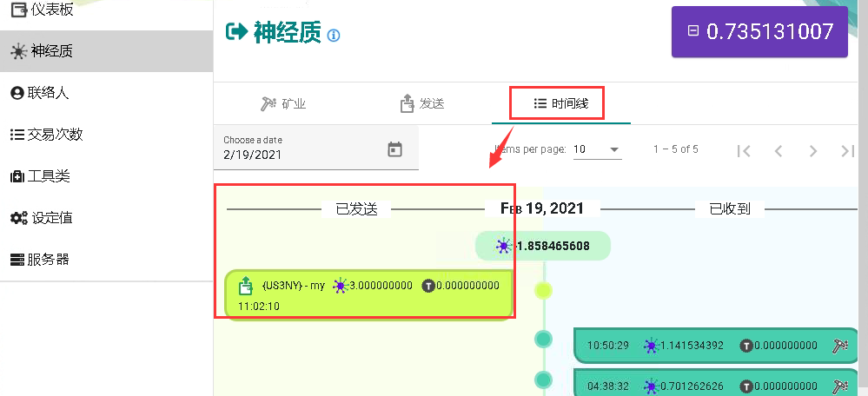Click the send icon on {US3NY} transaction
This screenshot has height=396, width=868.
pos(246,286)
